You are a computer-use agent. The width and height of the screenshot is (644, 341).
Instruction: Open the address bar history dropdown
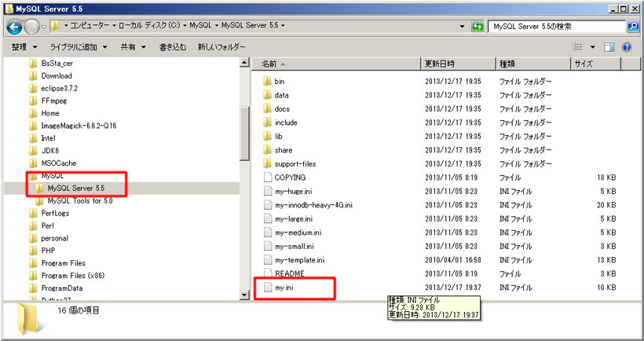point(463,26)
